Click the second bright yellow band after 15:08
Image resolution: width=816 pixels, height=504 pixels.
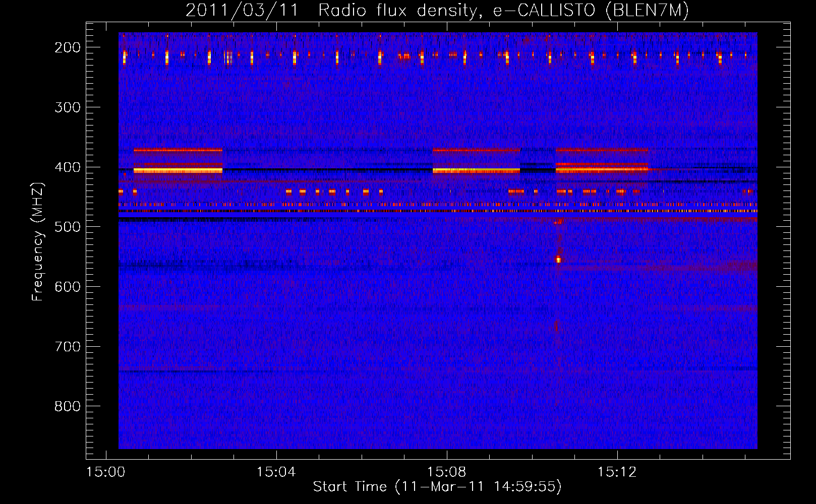click(x=476, y=171)
